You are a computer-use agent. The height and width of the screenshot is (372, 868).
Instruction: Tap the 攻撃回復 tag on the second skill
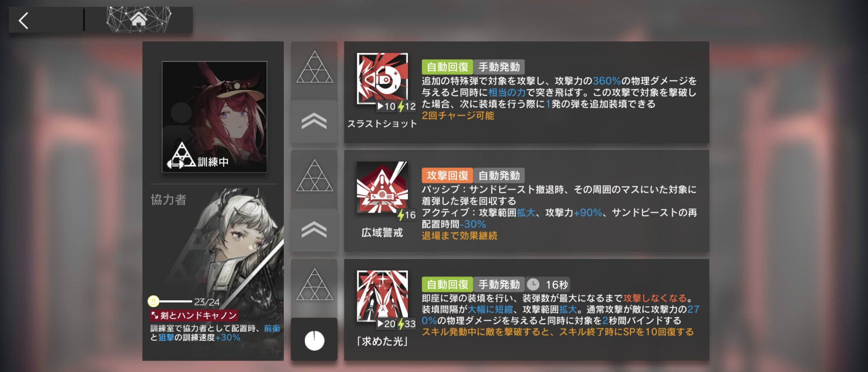447,176
